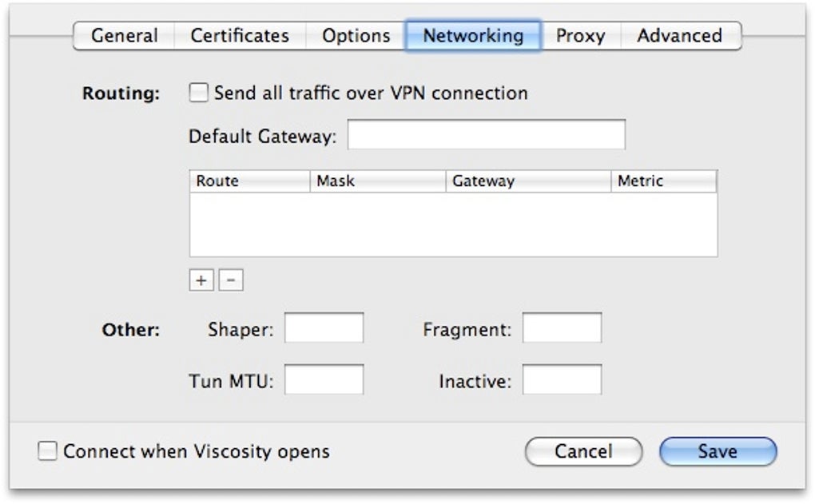Click the Metric column header
The image size is (815, 504).
point(663,181)
